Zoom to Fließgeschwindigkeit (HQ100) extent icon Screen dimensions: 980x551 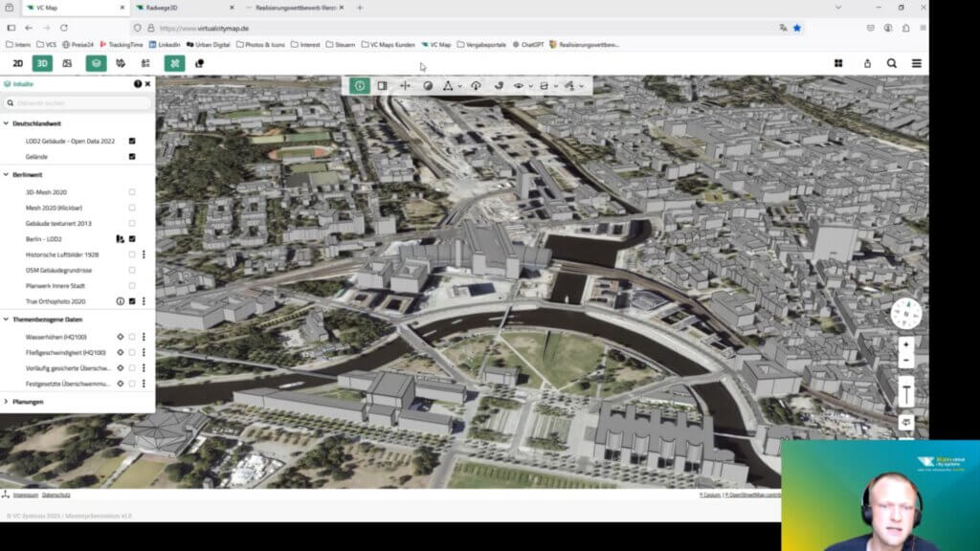(120, 352)
